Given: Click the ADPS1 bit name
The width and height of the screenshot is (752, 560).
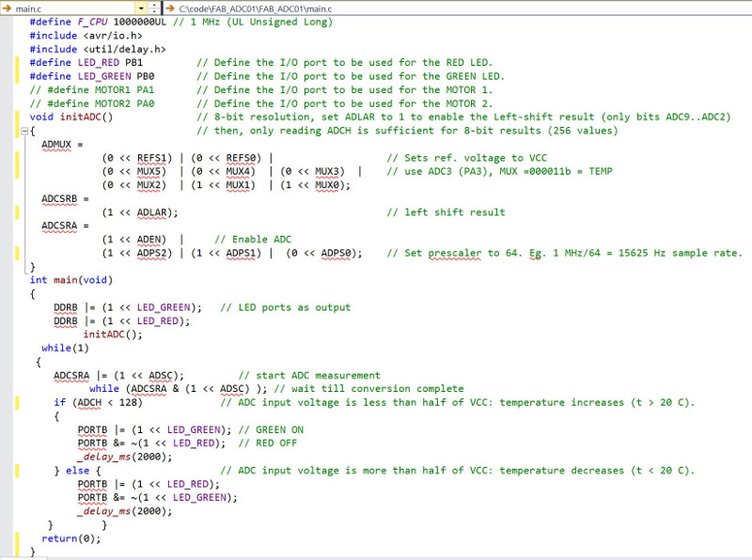Looking at the screenshot, I should point(241,253).
